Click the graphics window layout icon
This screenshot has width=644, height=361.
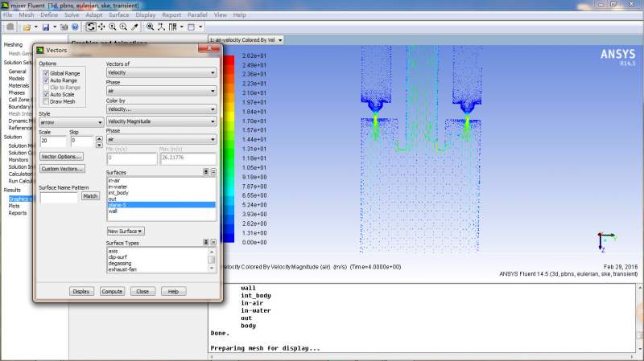pos(192,27)
